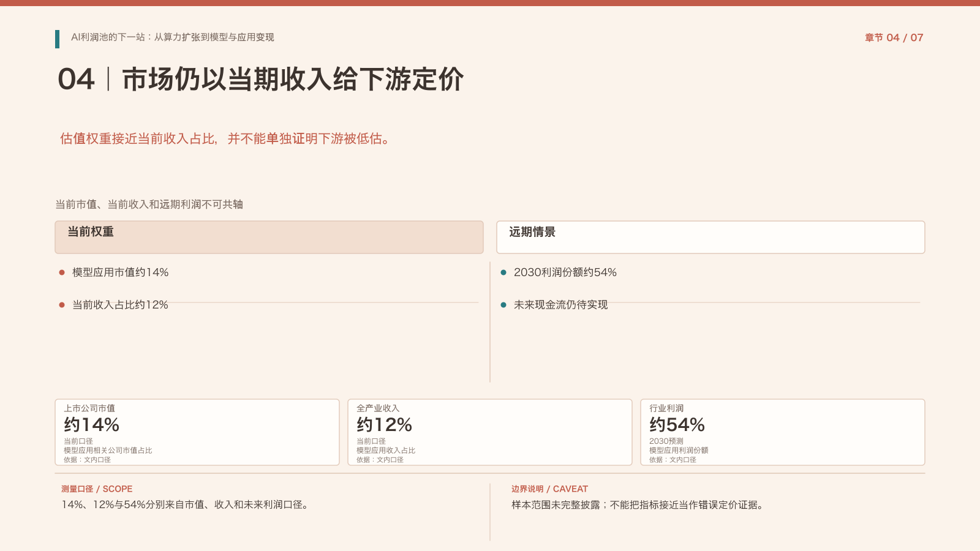Click the footer heading "测量口径 / SCOPE"
Viewport: 980px width, 551px height.
(x=97, y=489)
